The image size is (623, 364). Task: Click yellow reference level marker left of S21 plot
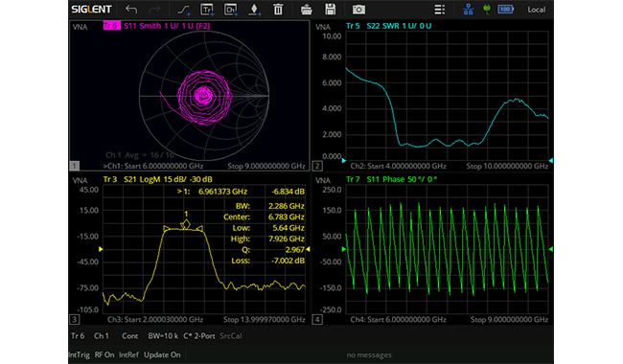(x=101, y=249)
